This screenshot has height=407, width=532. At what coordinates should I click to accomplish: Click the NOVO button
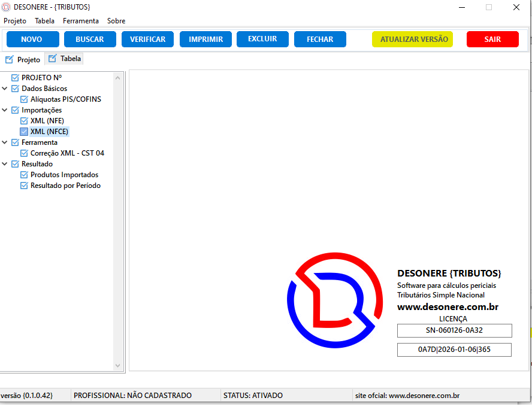coord(32,40)
